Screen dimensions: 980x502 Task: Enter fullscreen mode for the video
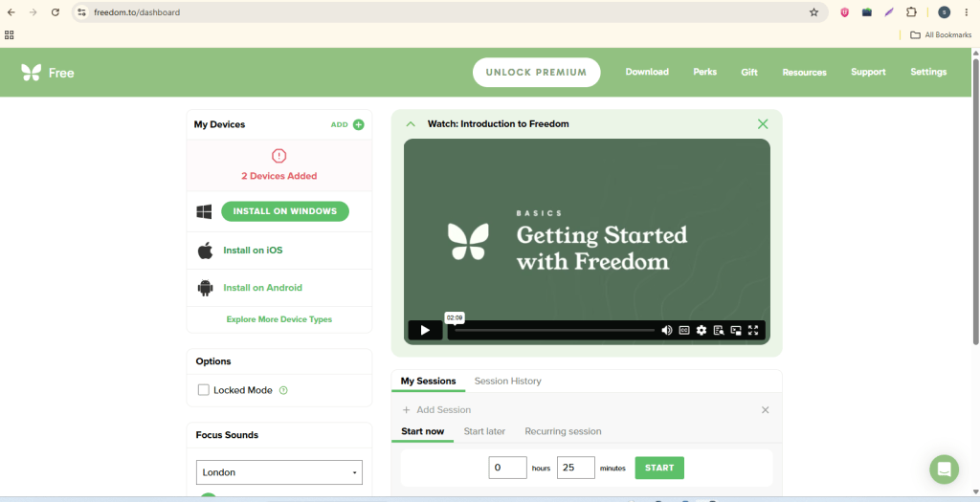coord(753,330)
